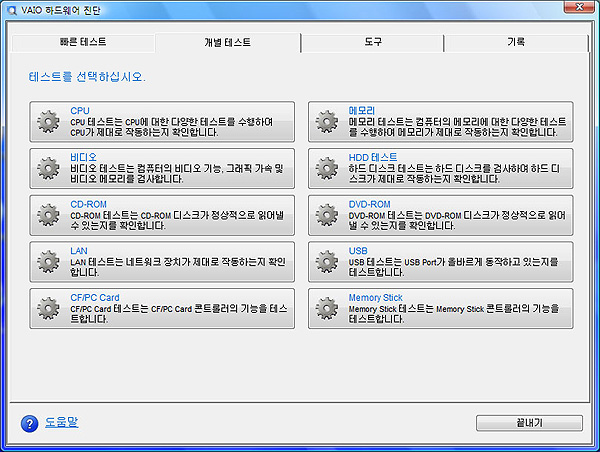Close the VAIO 하드웨어 진단 window

pyautogui.click(x=580, y=7)
